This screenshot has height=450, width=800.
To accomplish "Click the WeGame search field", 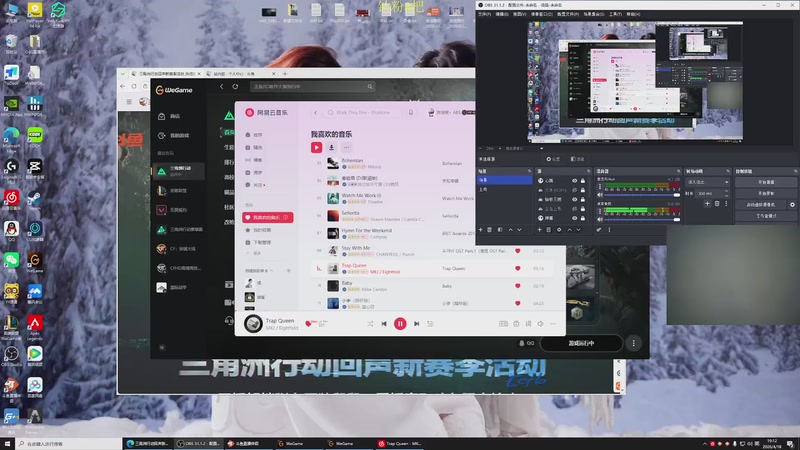I will [x=312, y=87].
